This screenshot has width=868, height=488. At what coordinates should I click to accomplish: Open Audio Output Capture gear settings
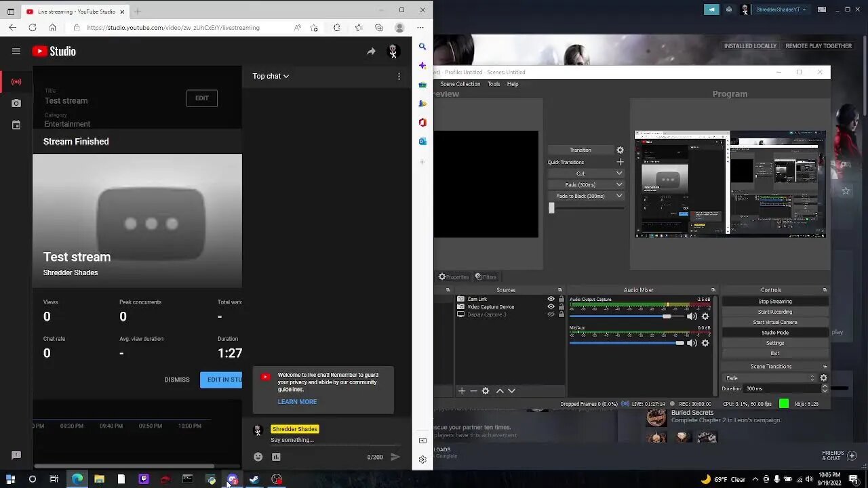(705, 317)
